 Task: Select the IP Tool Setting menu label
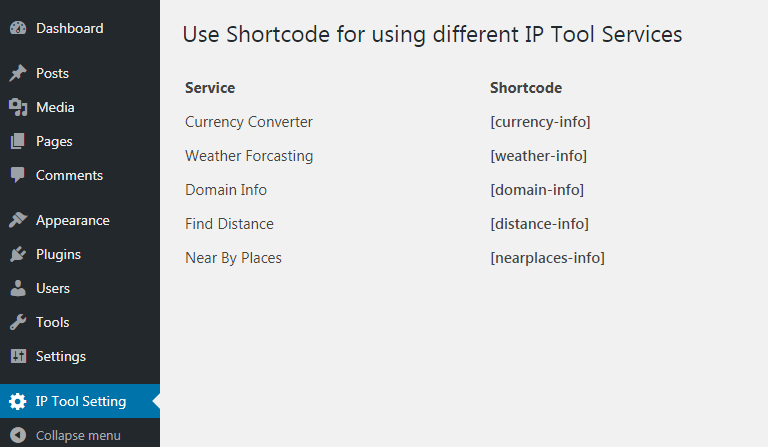click(x=81, y=401)
